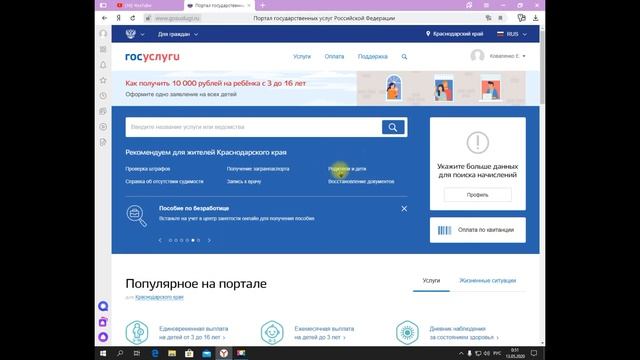Viewport: 640px width, 360px height.
Task: Open notifications bell in browser sidebar
Action: (x=103, y=65)
